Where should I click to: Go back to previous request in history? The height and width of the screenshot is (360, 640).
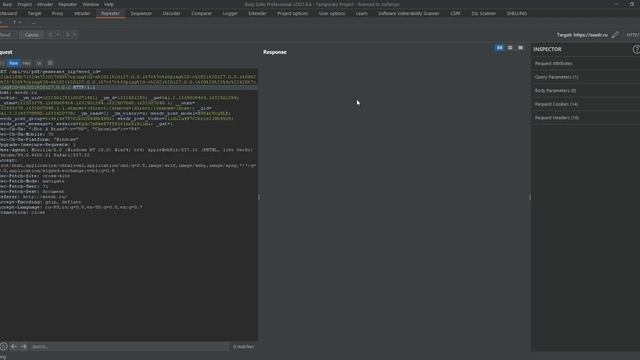[51, 35]
